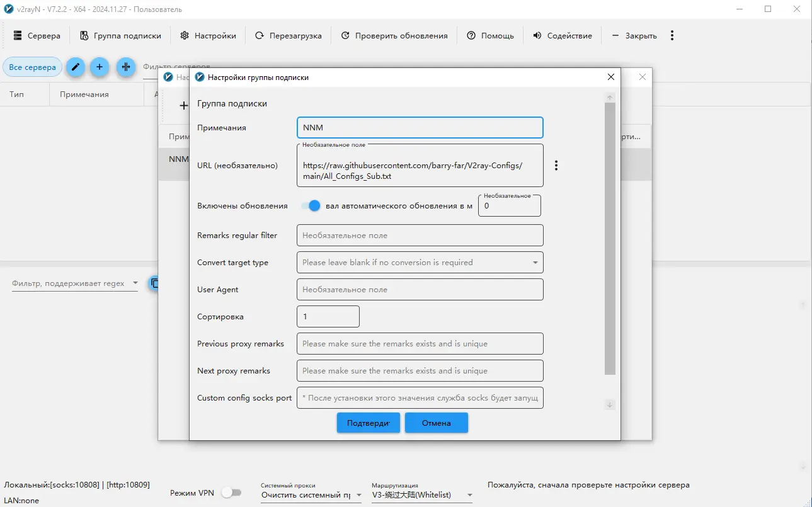Screen dimensions: 812x507
Task: Close the v2rayN main window
Action: [797, 9]
